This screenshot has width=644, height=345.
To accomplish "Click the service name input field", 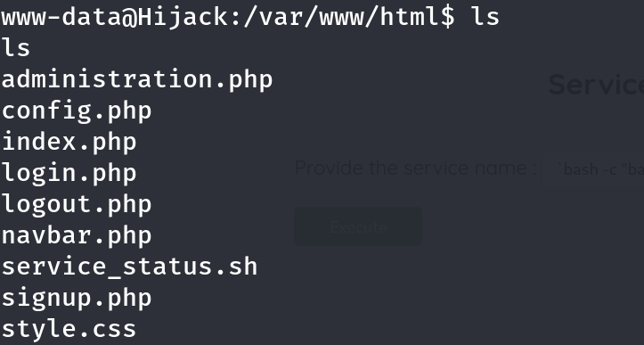I will coord(592,168).
